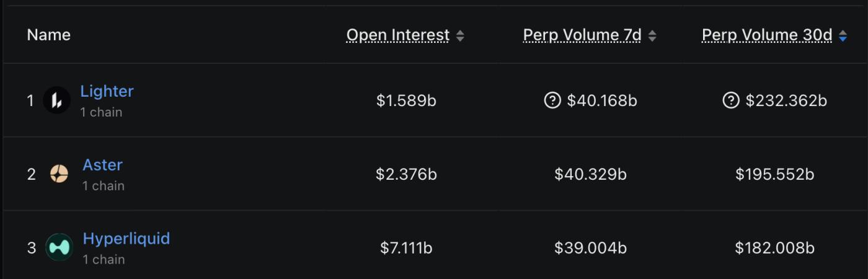Click the Hyperliquid protocol logo icon
868x279 pixels.
click(59, 248)
